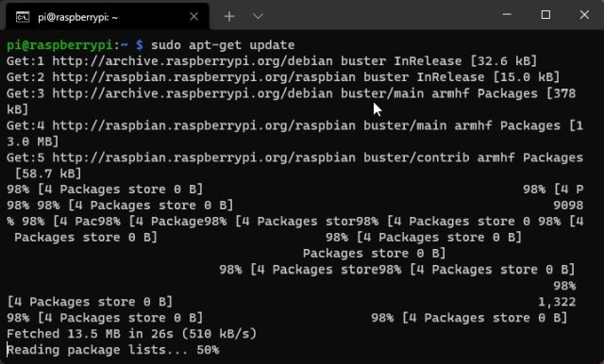604x364 pixels.
Task: Expand the new tab profile dropdown chevron
Action: 258,17
